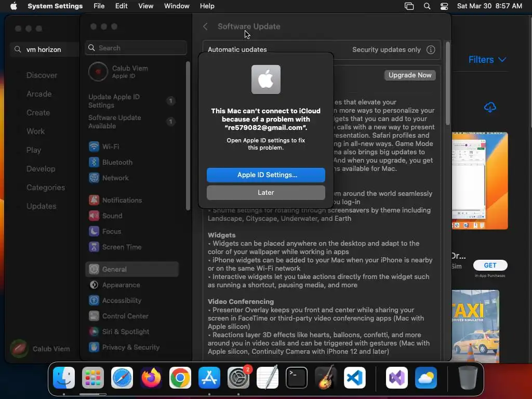Image resolution: width=532 pixels, height=399 pixels.
Task: Select Updates in App Store sidebar
Action: [x=42, y=206]
